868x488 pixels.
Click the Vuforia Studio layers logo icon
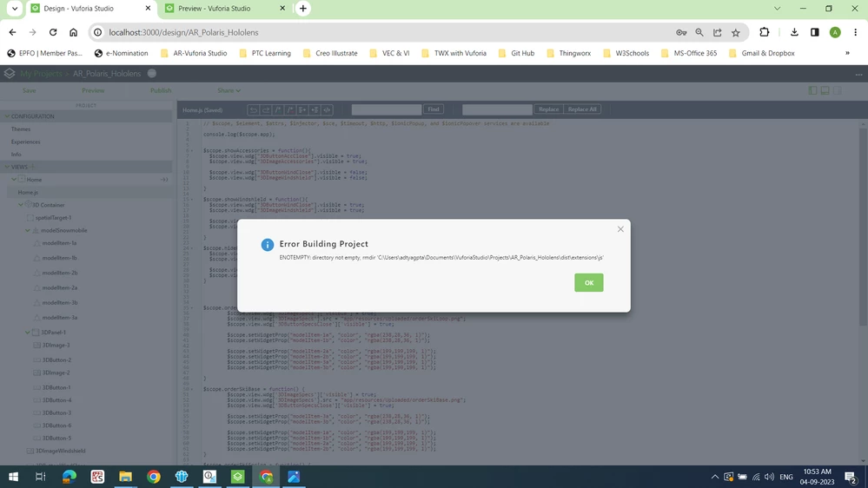click(x=10, y=74)
